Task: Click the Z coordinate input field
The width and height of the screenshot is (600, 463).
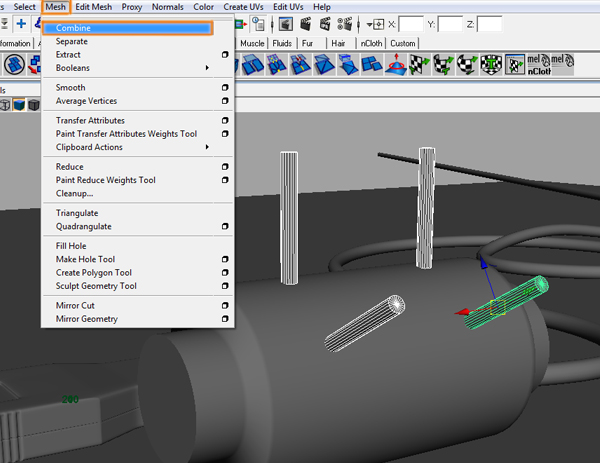Action: tap(490, 24)
